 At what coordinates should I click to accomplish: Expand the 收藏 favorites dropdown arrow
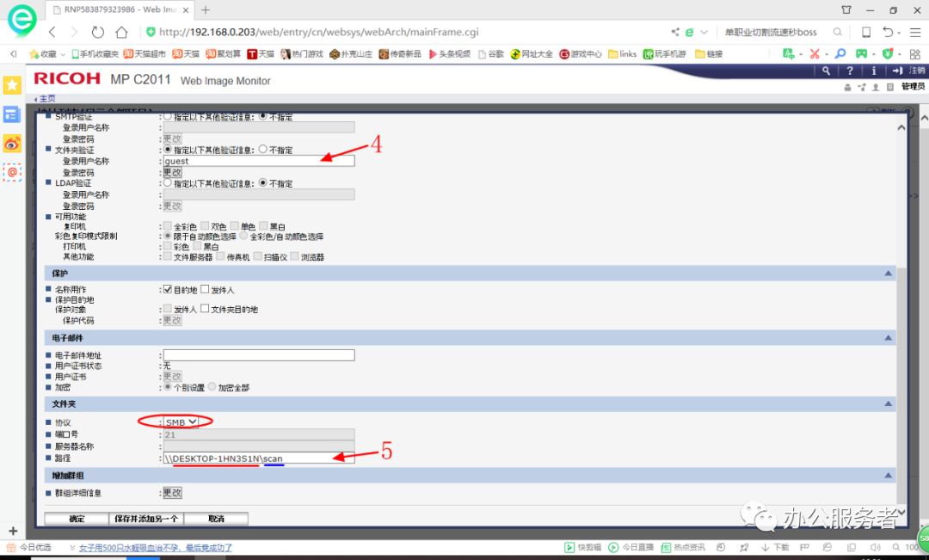click(63, 54)
